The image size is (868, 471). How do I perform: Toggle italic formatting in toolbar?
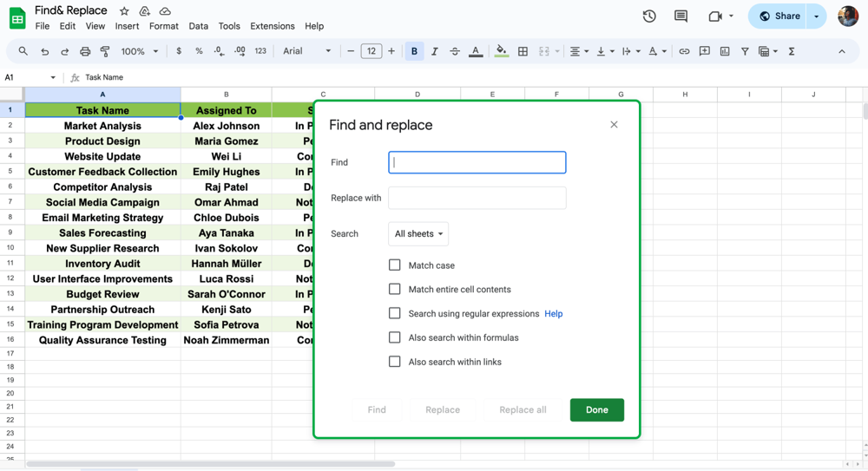435,51
